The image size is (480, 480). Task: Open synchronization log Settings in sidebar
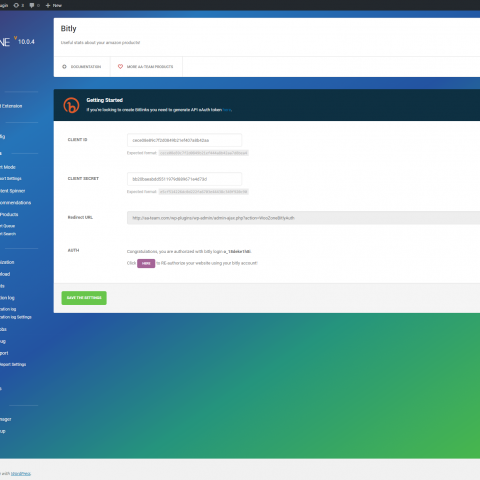point(16,317)
